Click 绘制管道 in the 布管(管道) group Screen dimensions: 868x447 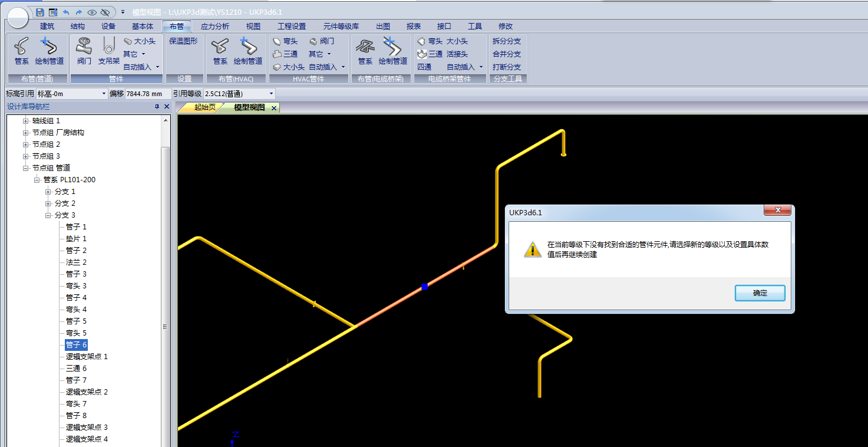pos(49,51)
